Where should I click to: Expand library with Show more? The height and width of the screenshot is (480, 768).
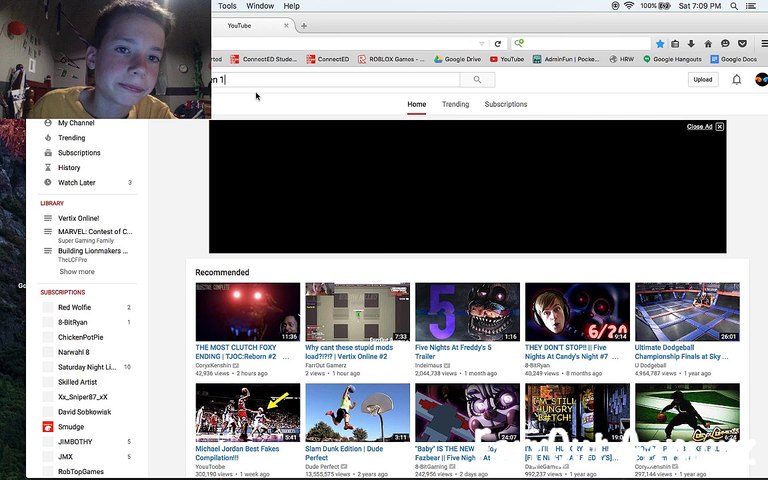tap(77, 271)
